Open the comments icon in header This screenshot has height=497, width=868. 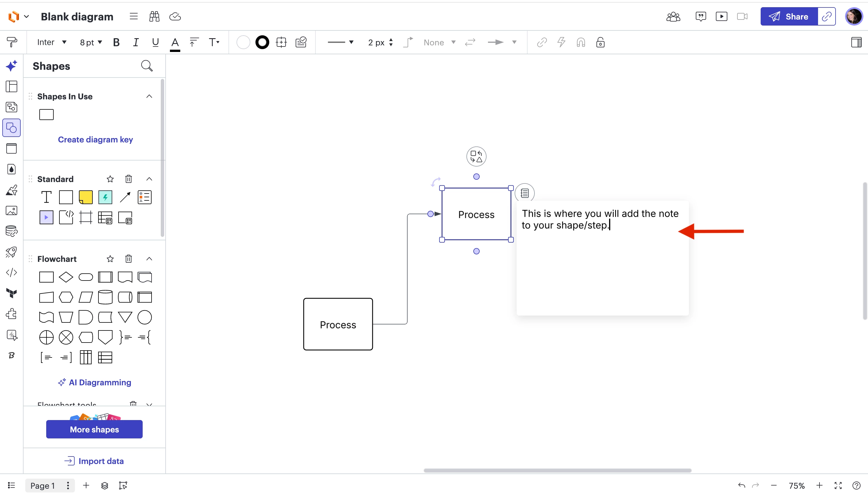click(x=700, y=16)
